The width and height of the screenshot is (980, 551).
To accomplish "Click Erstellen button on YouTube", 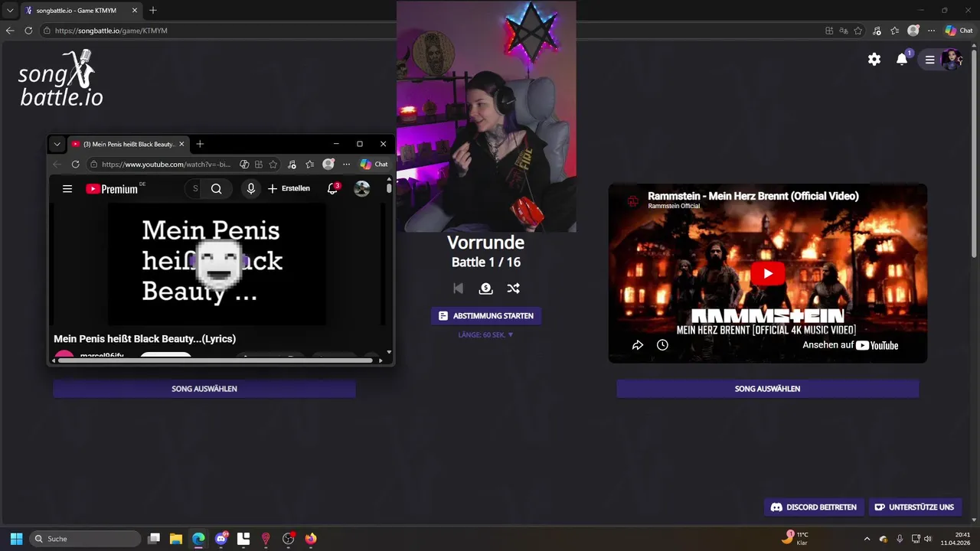I will (x=289, y=188).
